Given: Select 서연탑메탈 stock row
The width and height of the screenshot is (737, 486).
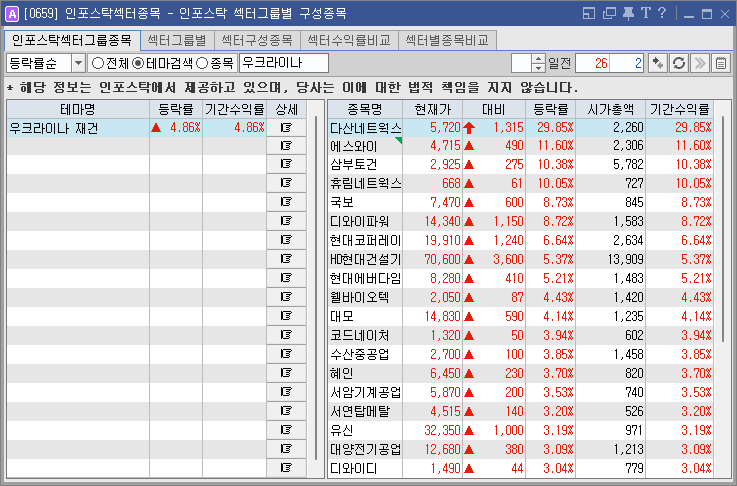Looking at the screenshot, I should [x=520, y=412].
